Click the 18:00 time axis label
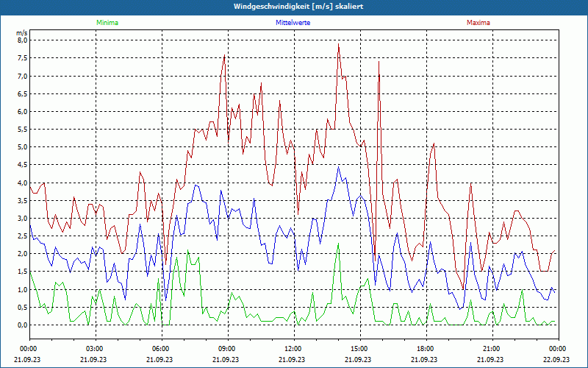 [425, 349]
